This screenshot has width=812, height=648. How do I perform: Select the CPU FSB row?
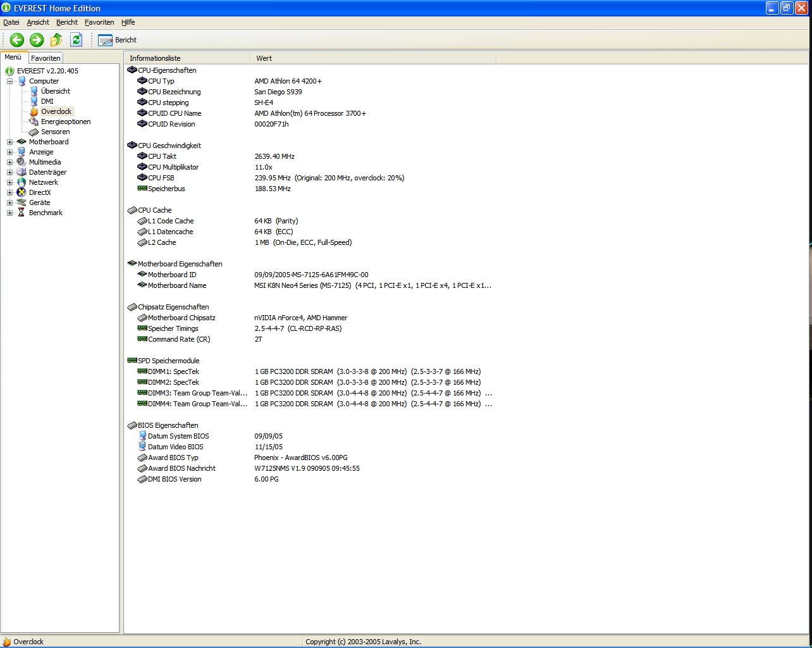tap(310, 178)
